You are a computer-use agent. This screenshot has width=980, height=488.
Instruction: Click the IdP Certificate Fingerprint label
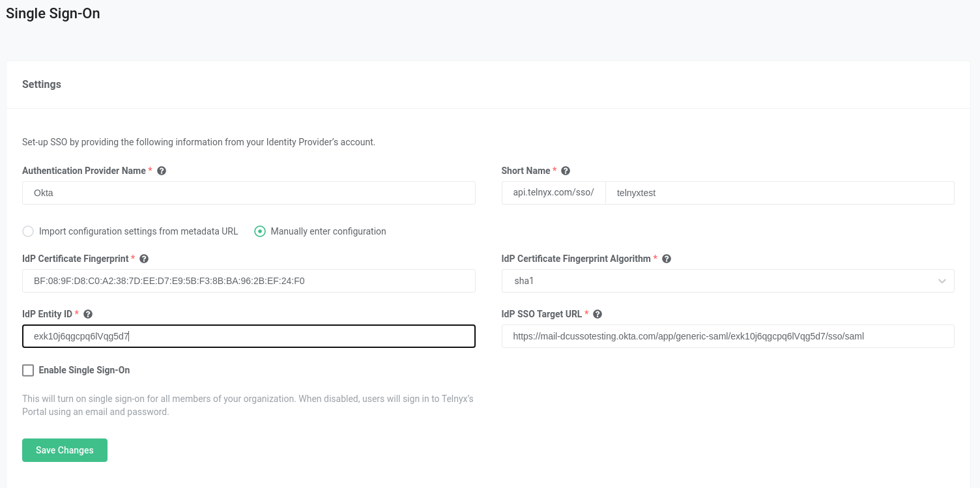pos(76,259)
